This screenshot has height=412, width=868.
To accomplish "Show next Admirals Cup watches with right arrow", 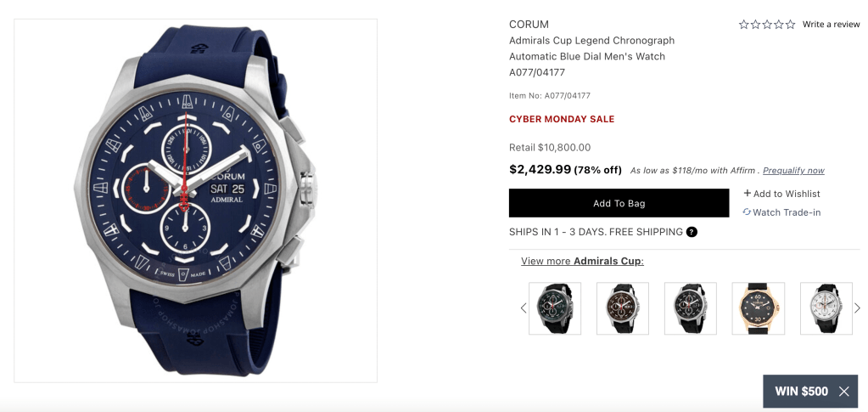I will [858, 308].
